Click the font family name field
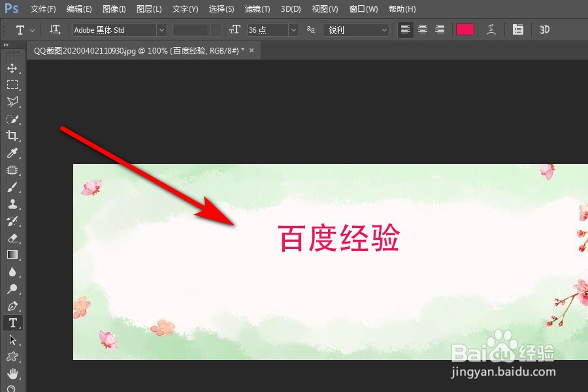The image size is (588, 392). pyautogui.click(x=115, y=30)
